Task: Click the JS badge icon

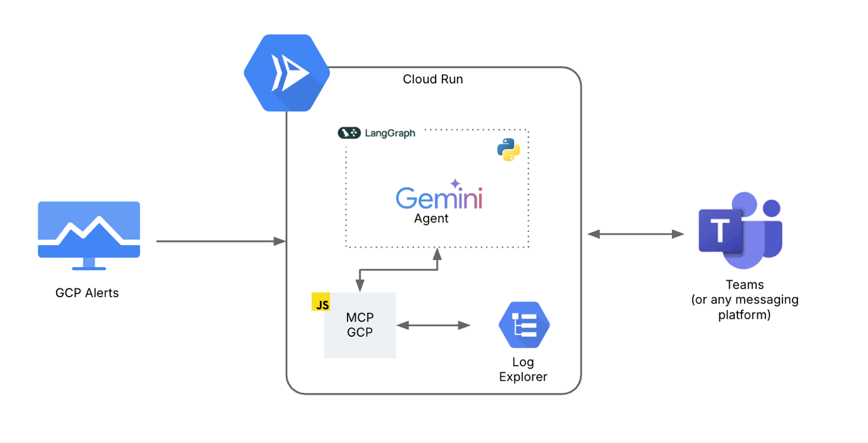Action: 321,302
